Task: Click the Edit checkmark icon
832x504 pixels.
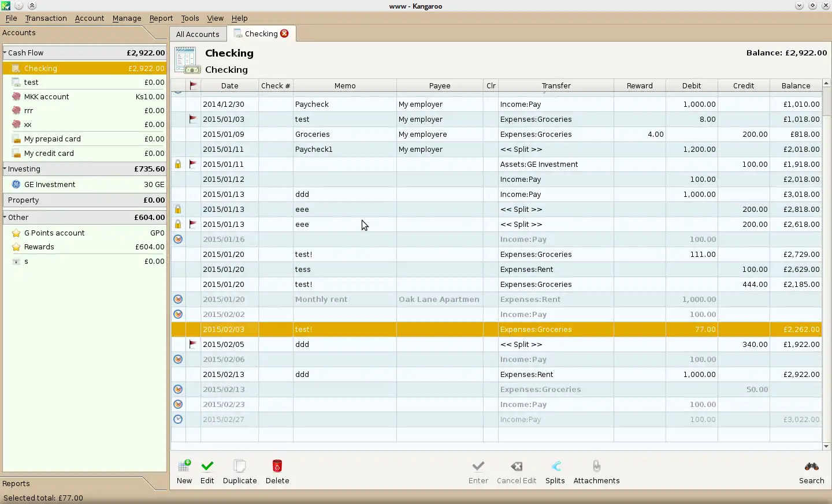Action: [x=207, y=466]
